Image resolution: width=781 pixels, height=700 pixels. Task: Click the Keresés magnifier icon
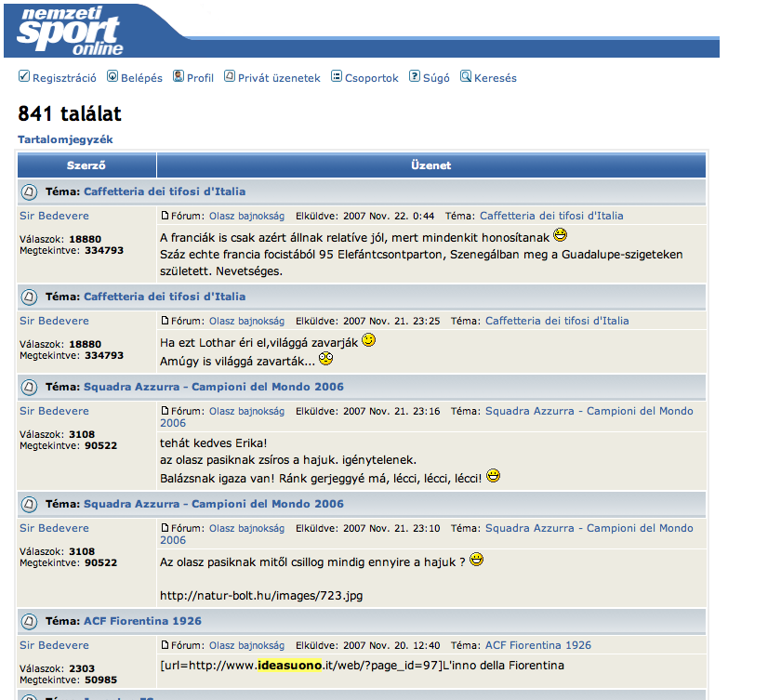pyautogui.click(x=466, y=77)
